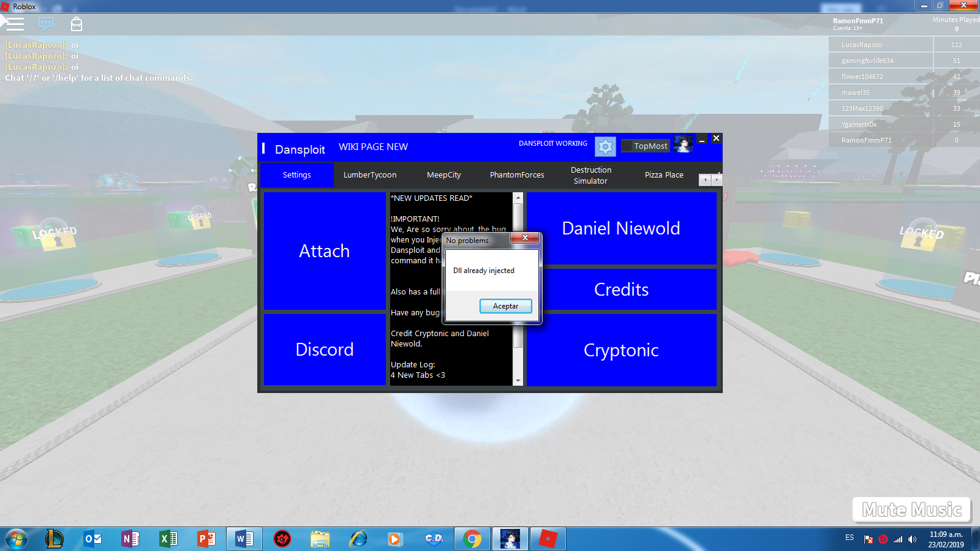Click the Attach button
This screenshot has height=551, width=980.
[x=325, y=251]
